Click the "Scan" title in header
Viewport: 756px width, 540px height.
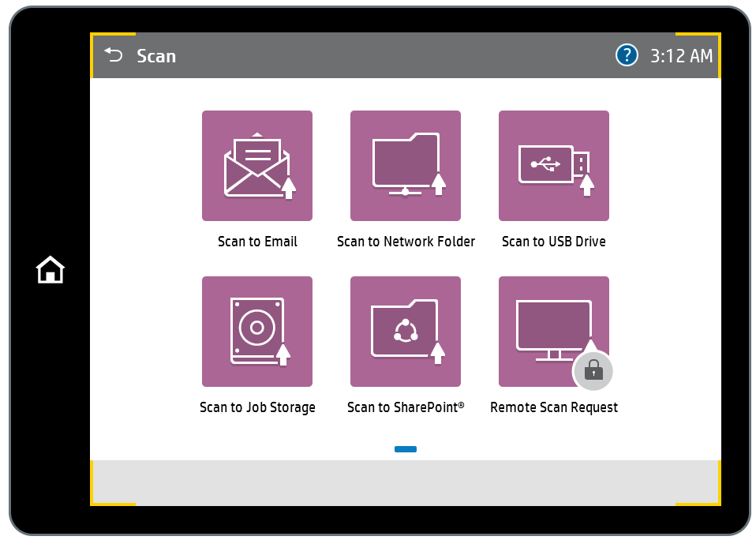point(156,56)
